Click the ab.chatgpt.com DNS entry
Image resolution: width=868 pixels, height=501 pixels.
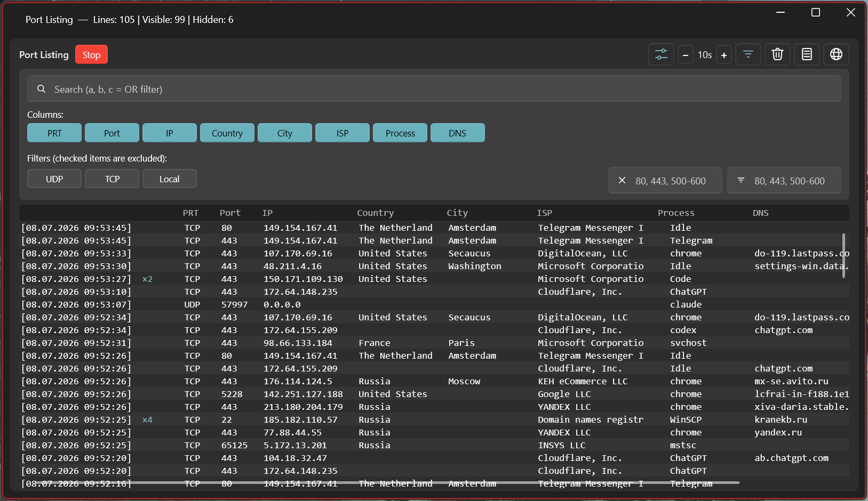pyautogui.click(x=791, y=458)
